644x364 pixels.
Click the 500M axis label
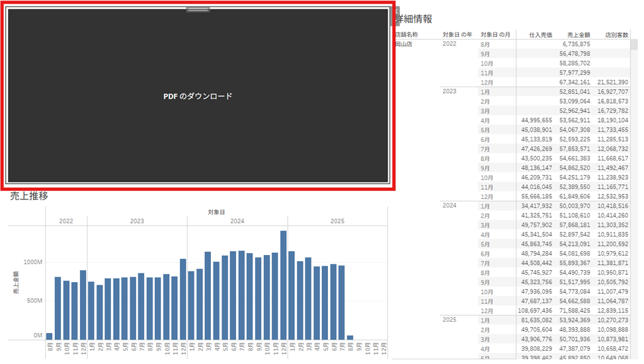click(x=34, y=301)
